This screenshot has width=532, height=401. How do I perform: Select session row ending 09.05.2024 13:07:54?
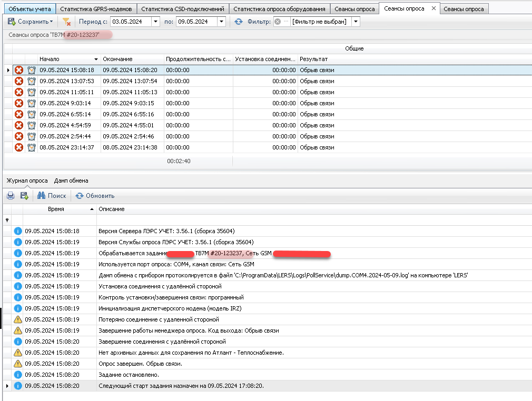[x=272, y=82]
